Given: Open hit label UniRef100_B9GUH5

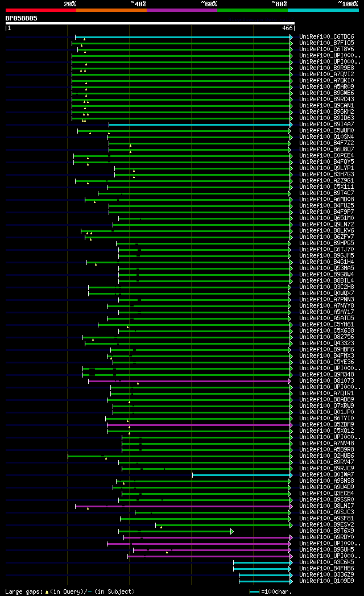Looking at the screenshot, I should [326, 549].
